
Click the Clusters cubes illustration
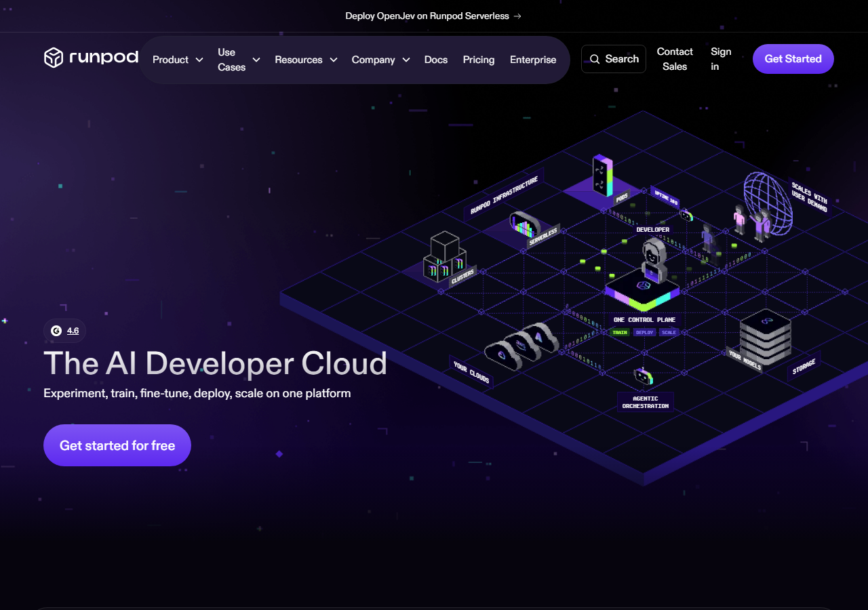pos(445,256)
